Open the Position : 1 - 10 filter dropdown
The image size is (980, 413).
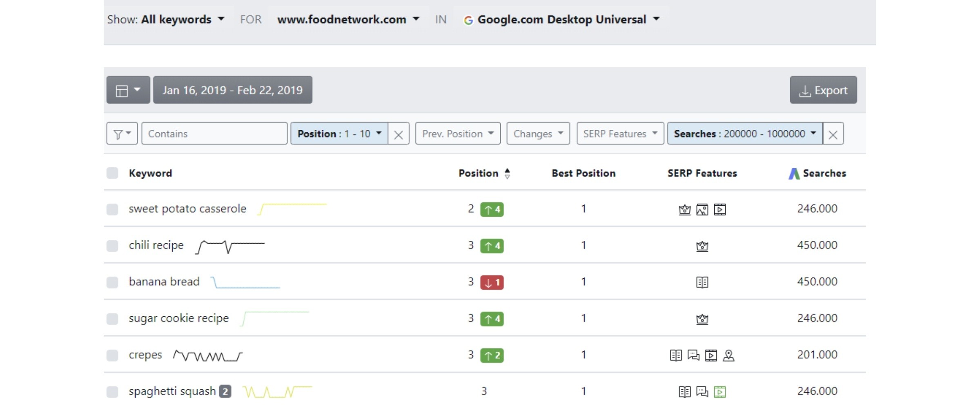click(339, 133)
